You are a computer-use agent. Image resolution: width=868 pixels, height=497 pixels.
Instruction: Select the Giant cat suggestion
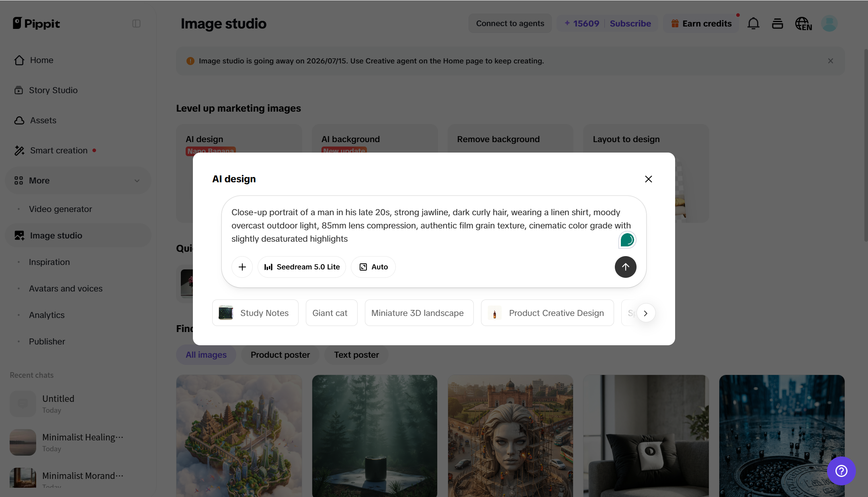coord(332,313)
